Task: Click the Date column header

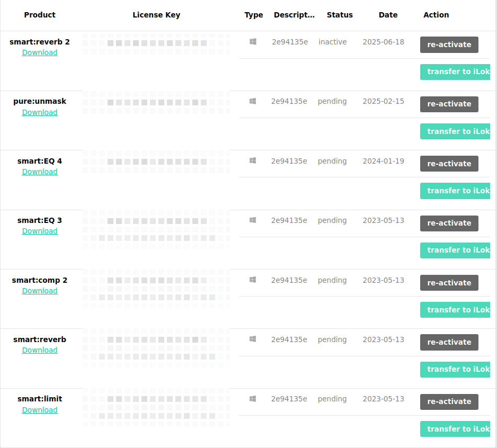Action: click(388, 15)
